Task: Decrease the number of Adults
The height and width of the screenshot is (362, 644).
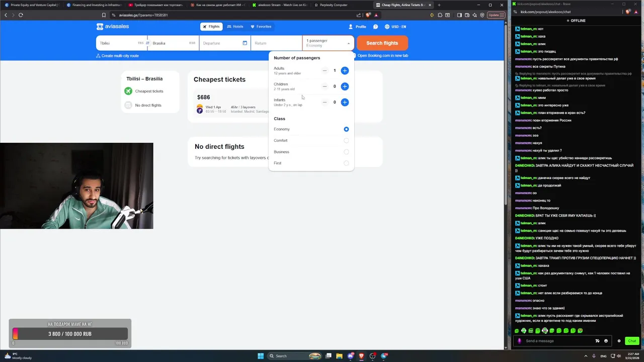Action: click(x=325, y=70)
